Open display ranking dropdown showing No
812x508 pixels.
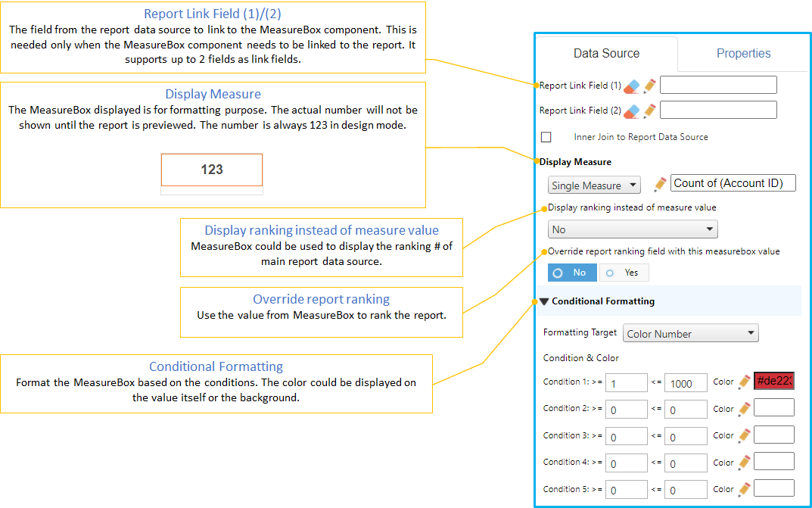[633, 229]
